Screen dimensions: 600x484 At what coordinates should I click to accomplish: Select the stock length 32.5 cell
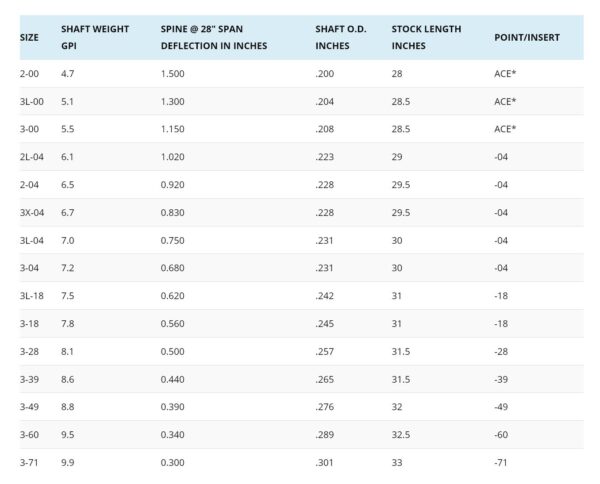402,434
